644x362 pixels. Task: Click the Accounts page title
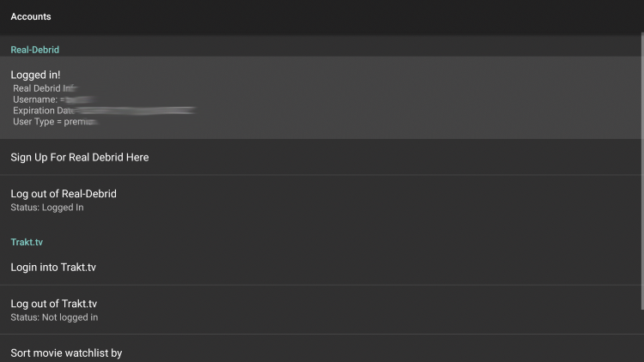(x=31, y=17)
